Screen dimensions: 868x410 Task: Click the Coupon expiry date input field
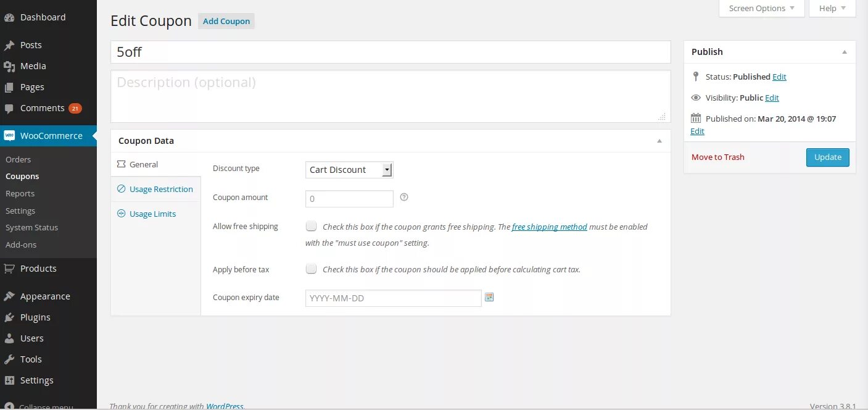tap(394, 298)
